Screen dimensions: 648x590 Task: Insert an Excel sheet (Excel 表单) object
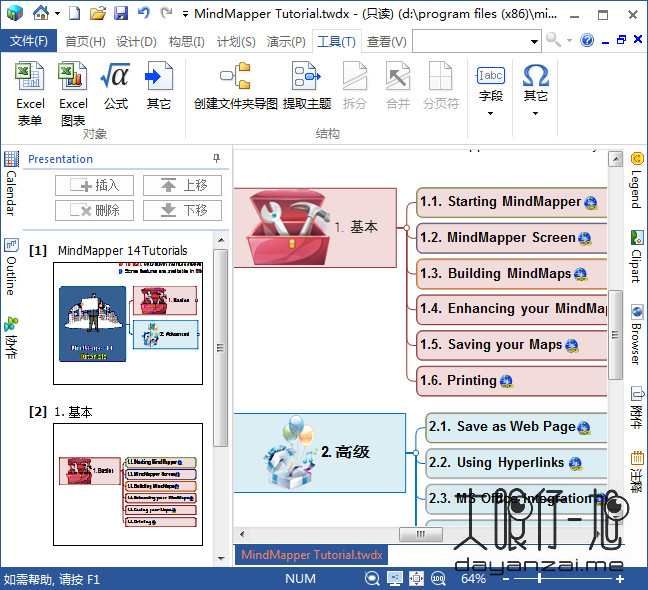click(30, 94)
